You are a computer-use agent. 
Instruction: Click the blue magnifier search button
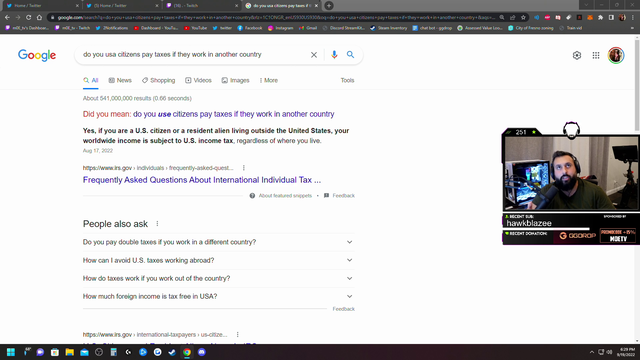[x=350, y=55]
